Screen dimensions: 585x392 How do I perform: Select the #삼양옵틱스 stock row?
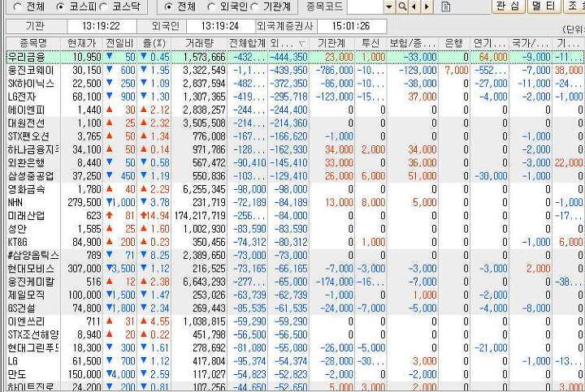click(x=295, y=256)
